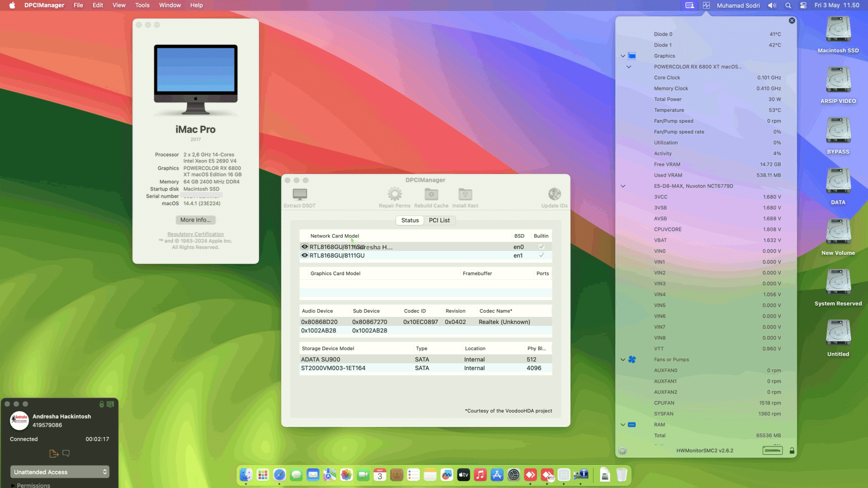
Task: Collapse the POWERCOLOR RX 6800 XT group
Action: pos(628,67)
